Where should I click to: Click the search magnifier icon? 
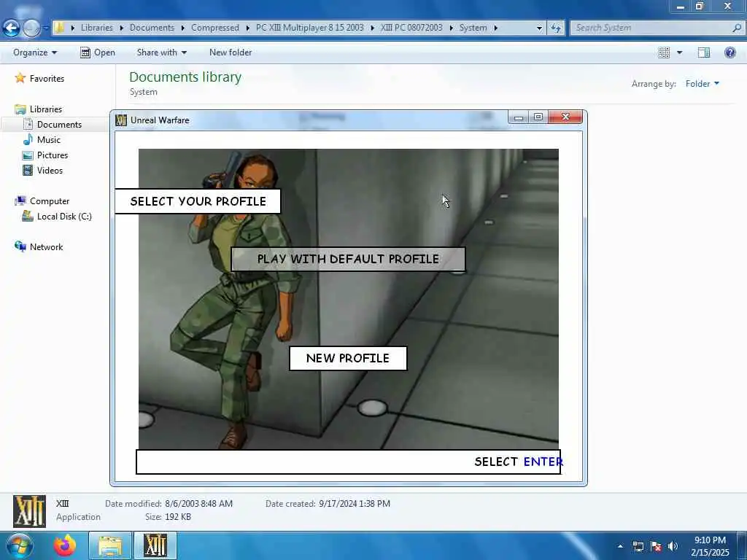[737, 28]
